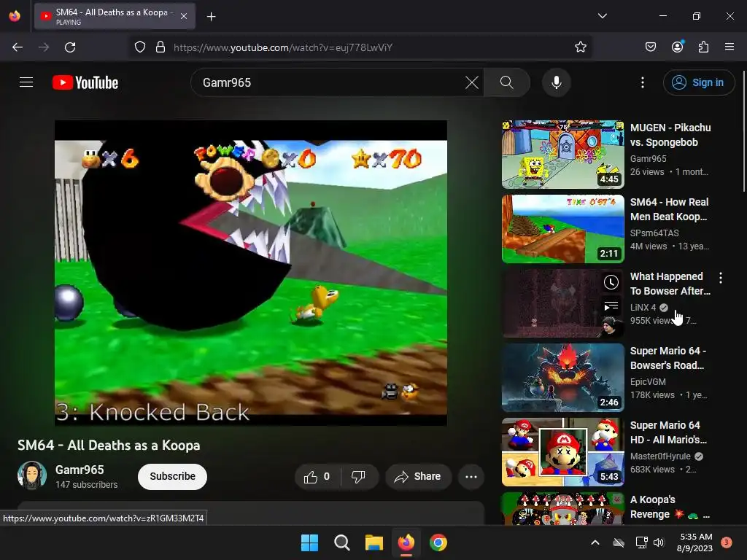747x560 pixels.
Task: Start voice search with microphone
Action: pos(556,82)
